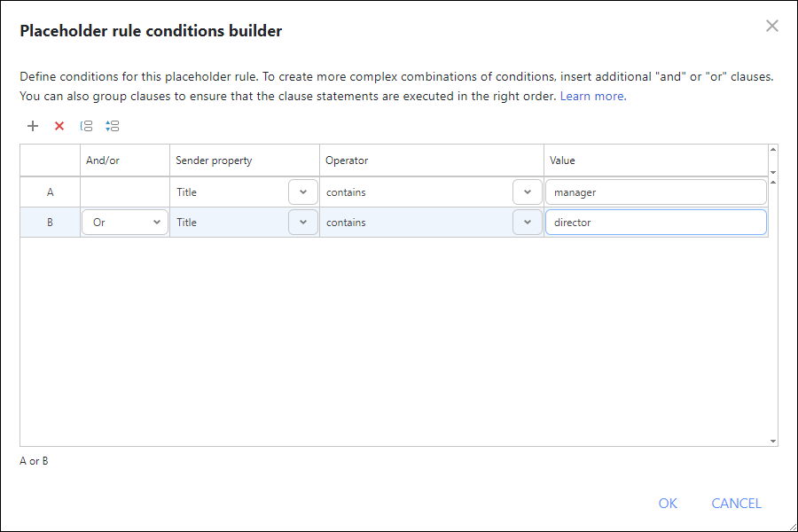The height and width of the screenshot is (532, 798).
Task: Close the Placeholder rule conditions builder dialog
Action: tap(771, 26)
